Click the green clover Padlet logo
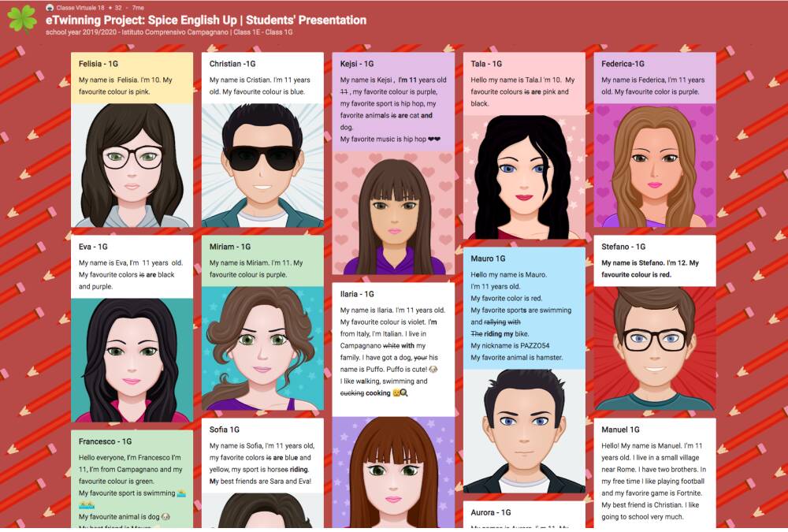The width and height of the screenshot is (788, 532). (22, 19)
